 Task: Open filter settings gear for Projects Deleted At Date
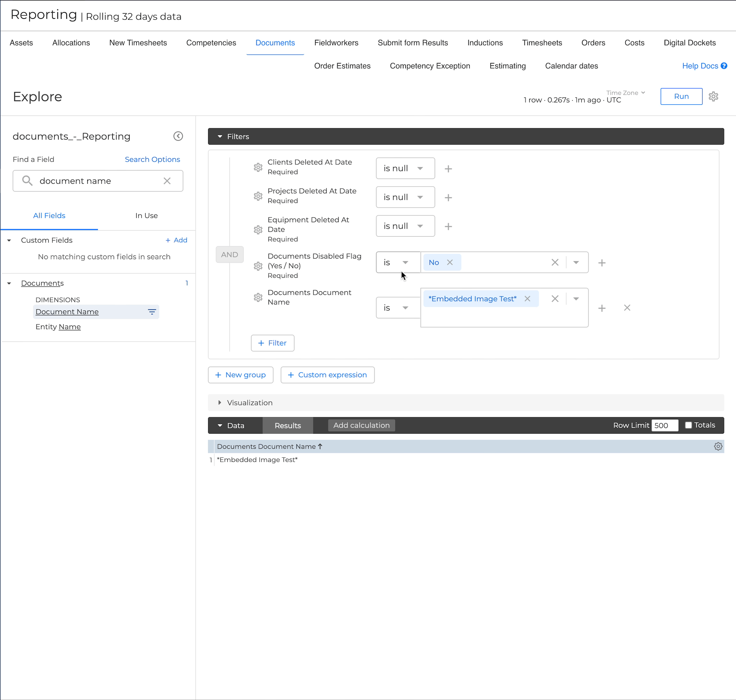click(258, 196)
